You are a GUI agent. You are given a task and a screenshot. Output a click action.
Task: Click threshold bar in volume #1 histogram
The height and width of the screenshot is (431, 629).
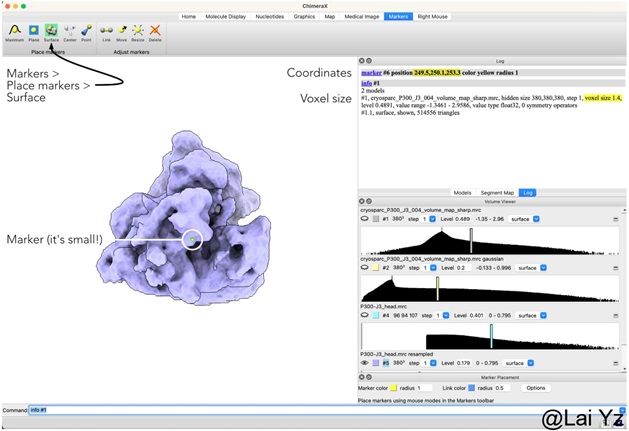[x=471, y=241]
